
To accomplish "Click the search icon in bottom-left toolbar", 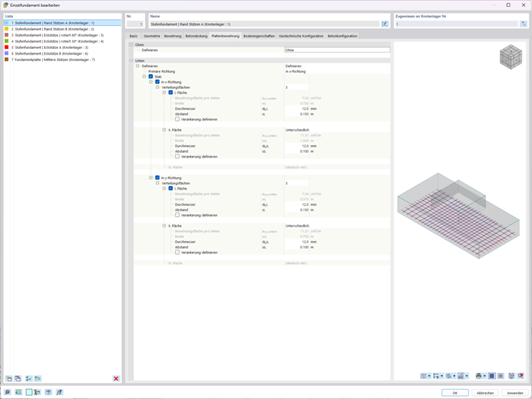I will tap(7, 392).
